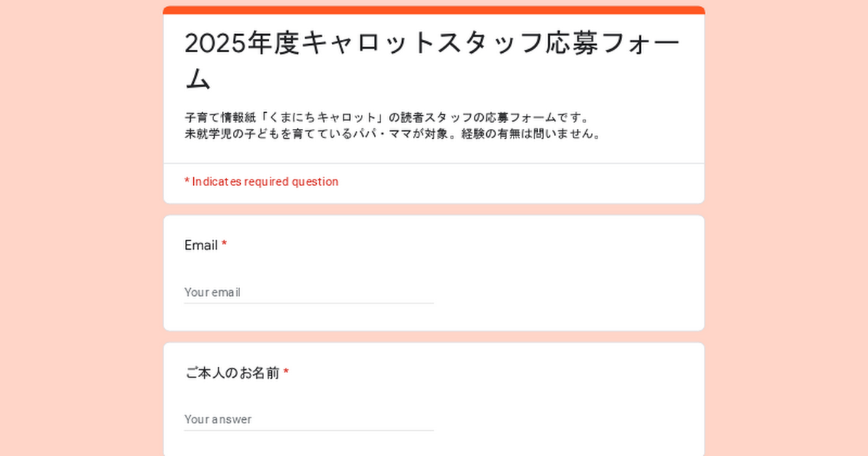Click the description line starting 未就学児の子ども
Viewport: 868px width, 456px height.
click(x=393, y=134)
